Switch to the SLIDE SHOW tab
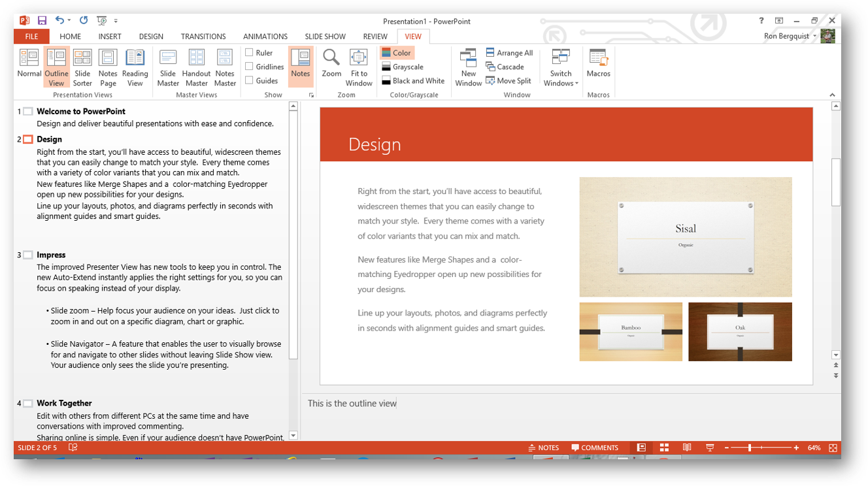The height and width of the screenshot is (486, 868). 325,37
